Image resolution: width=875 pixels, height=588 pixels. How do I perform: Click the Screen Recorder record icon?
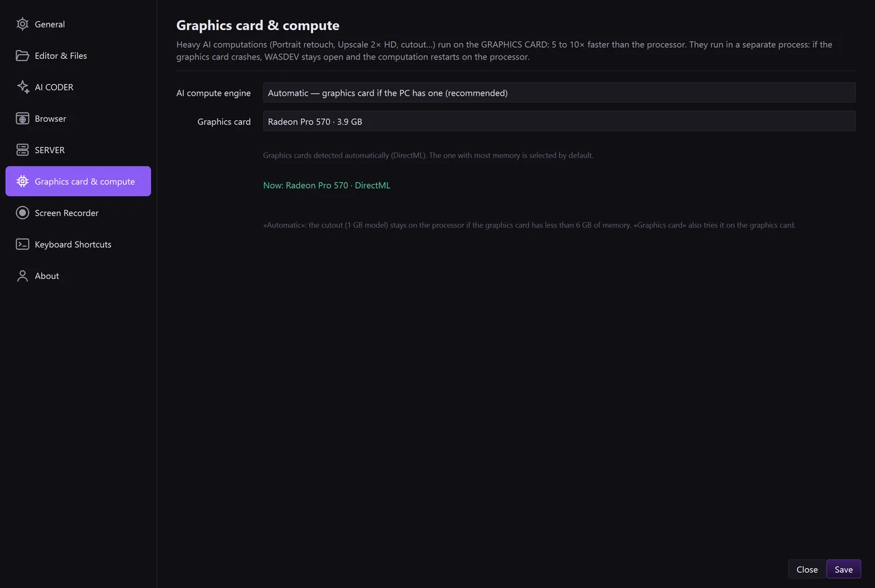point(23,213)
